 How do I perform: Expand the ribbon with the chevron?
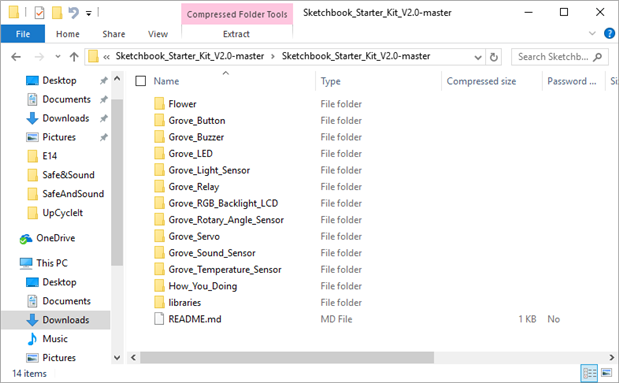point(592,34)
